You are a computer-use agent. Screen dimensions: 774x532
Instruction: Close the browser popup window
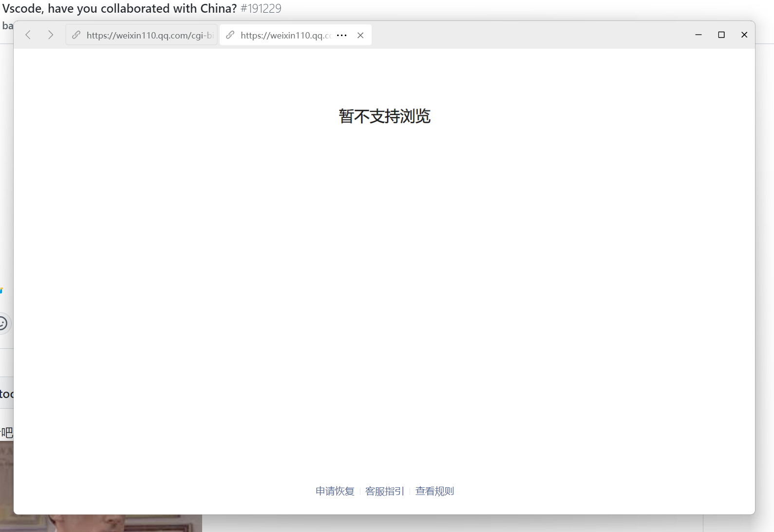click(744, 35)
